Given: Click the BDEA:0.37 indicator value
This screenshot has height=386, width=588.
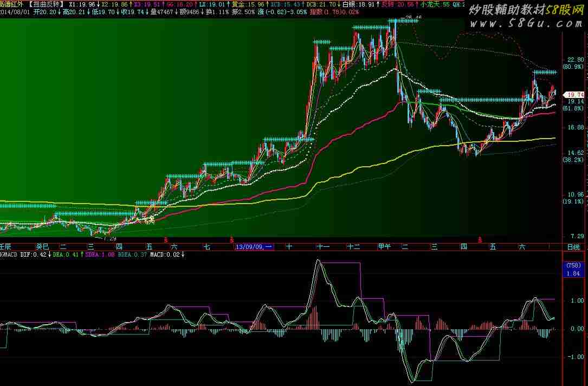Looking at the screenshot, I should pos(132,255).
